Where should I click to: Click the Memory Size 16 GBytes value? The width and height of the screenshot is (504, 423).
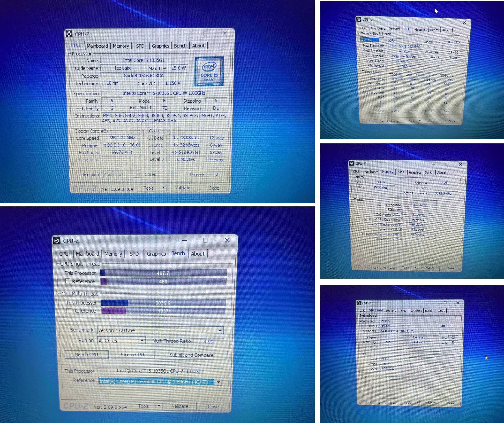click(380, 187)
